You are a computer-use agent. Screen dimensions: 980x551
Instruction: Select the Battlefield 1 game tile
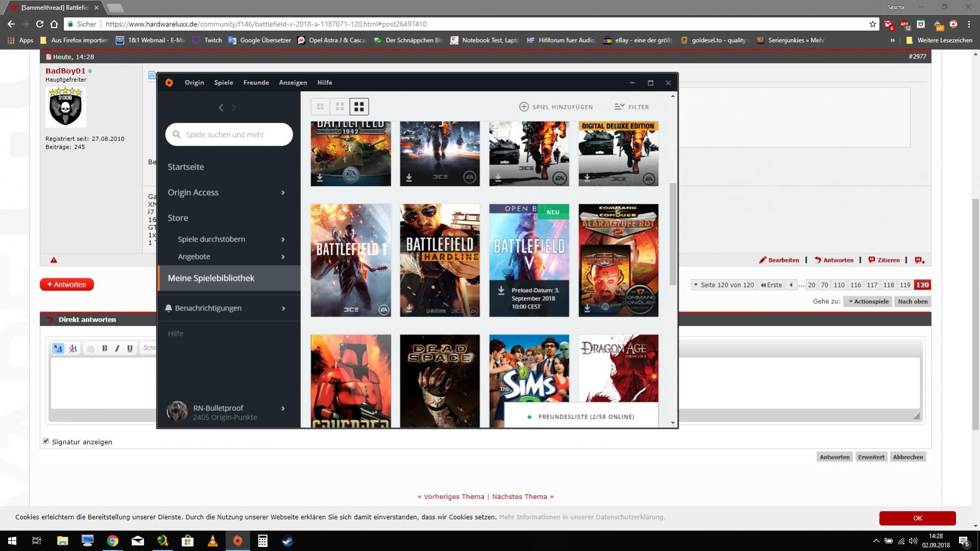coord(351,260)
